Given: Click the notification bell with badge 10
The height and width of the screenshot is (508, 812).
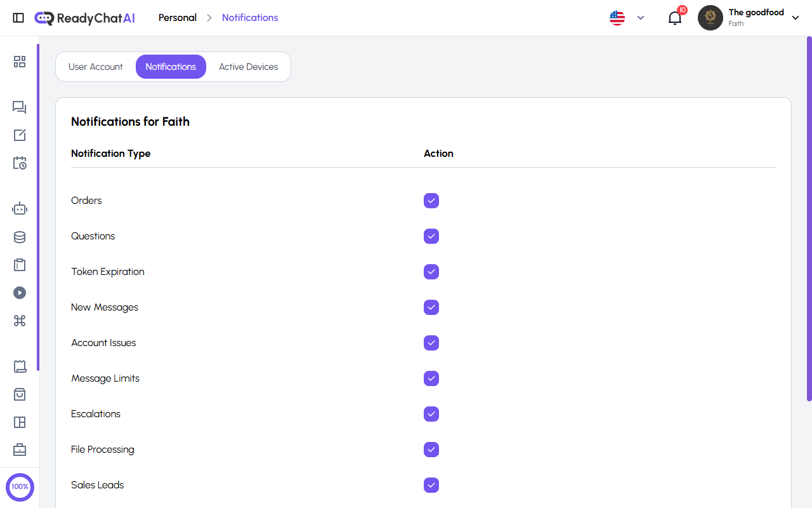Looking at the screenshot, I should (x=674, y=18).
